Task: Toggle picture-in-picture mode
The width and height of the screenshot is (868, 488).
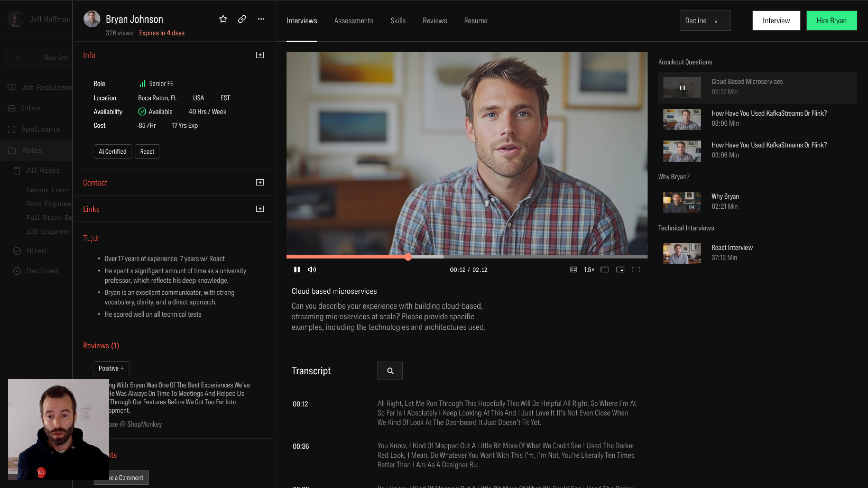Action: pos(620,270)
